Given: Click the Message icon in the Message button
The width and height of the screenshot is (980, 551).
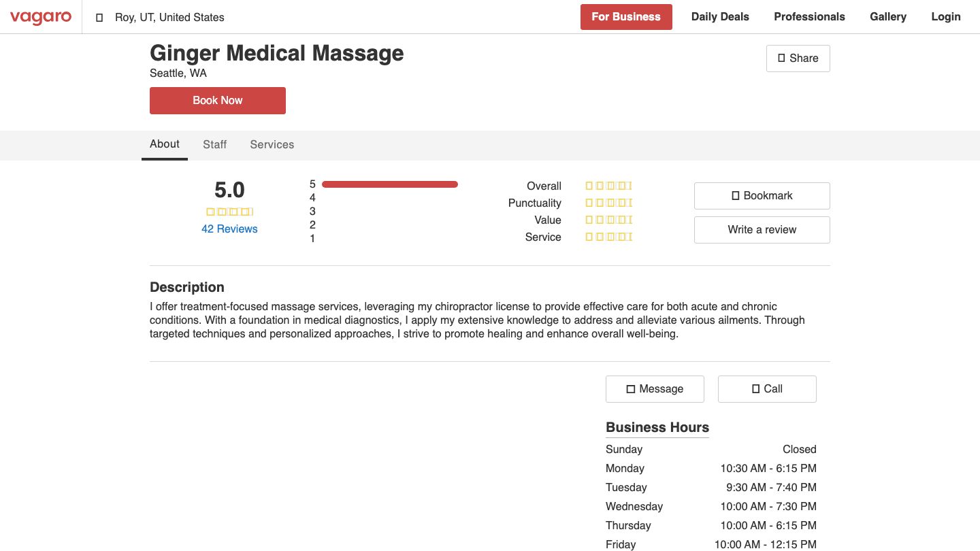Looking at the screenshot, I should pyautogui.click(x=632, y=388).
